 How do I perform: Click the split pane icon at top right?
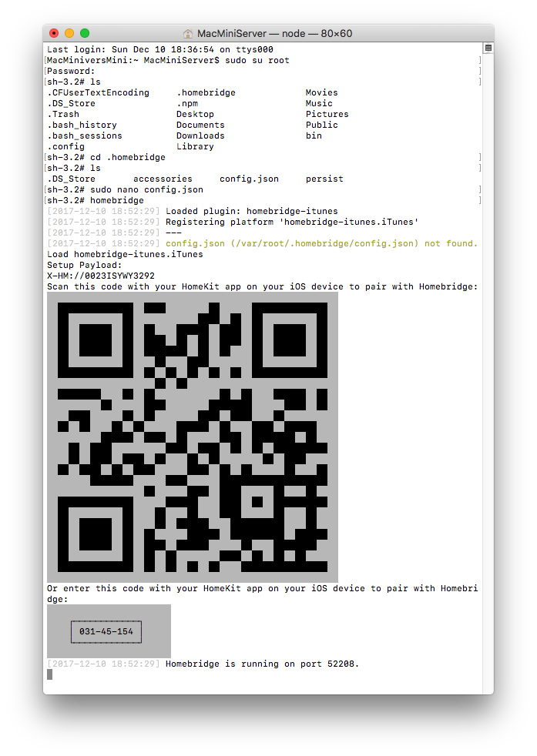488,49
